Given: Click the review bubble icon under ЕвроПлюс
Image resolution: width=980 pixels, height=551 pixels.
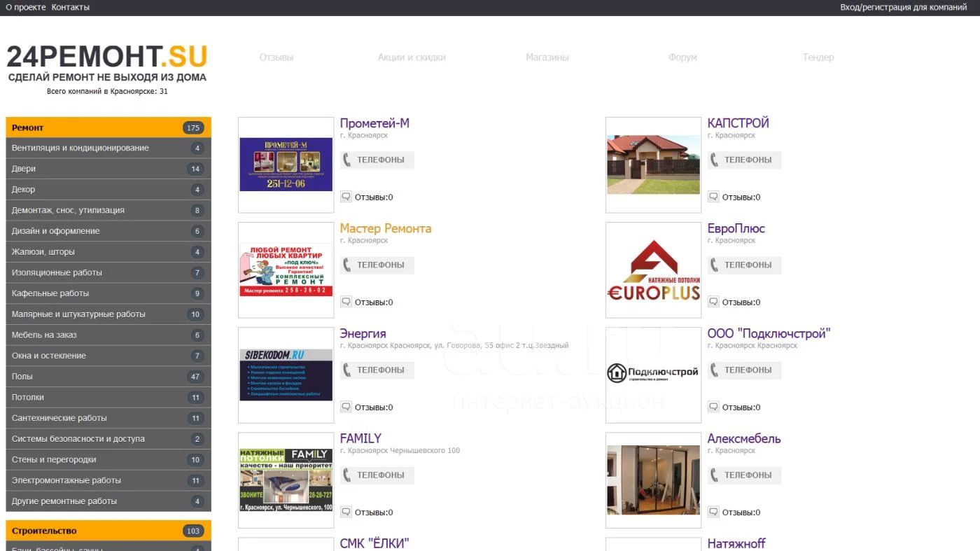Looking at the screenshot, I should click(713, 302).
